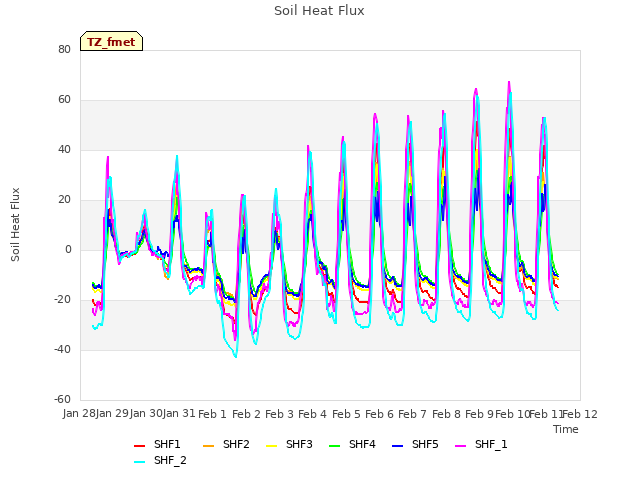Click the -40 y-axis tick label

(x=62, y=349)
